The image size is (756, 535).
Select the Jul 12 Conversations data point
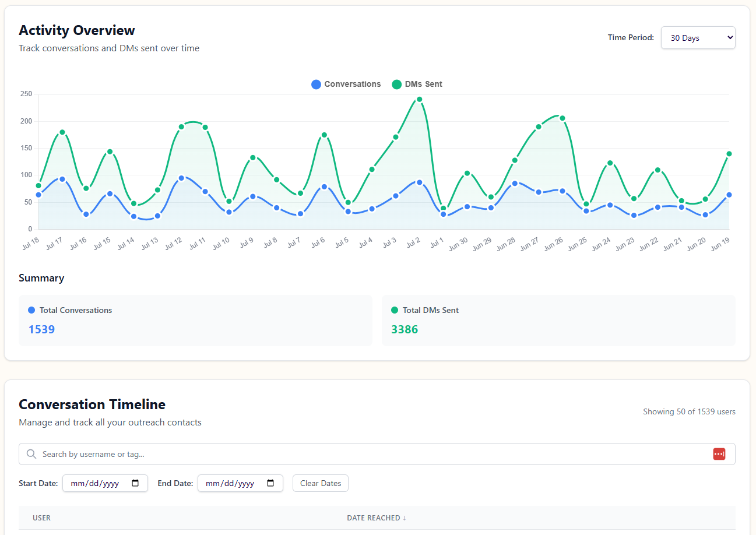[181, 177]
